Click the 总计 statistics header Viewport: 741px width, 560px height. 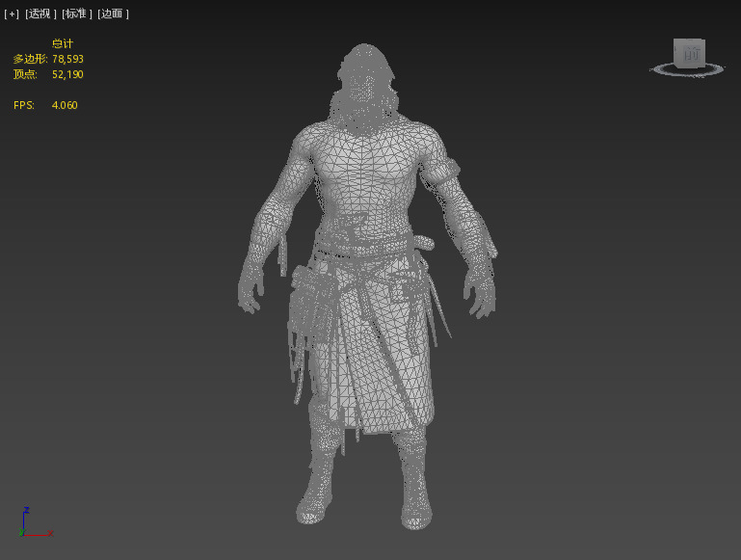click(63, 44)
